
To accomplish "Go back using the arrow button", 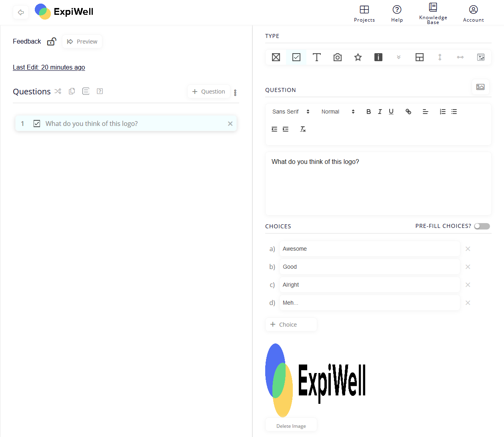I will point(21,12).
